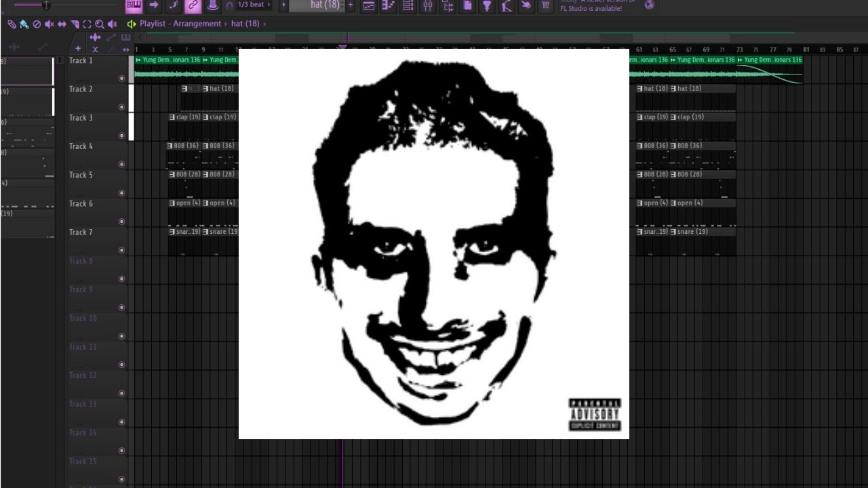Click the arrow left of pattern selector
Screen dimensions: 868x488
click(284, 5)
